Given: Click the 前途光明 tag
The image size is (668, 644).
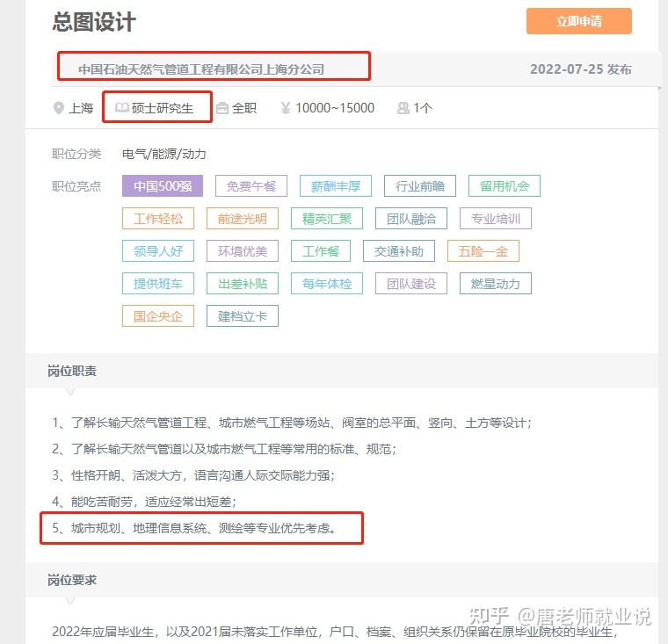Looking at the screenshot, I should (243, 219).
